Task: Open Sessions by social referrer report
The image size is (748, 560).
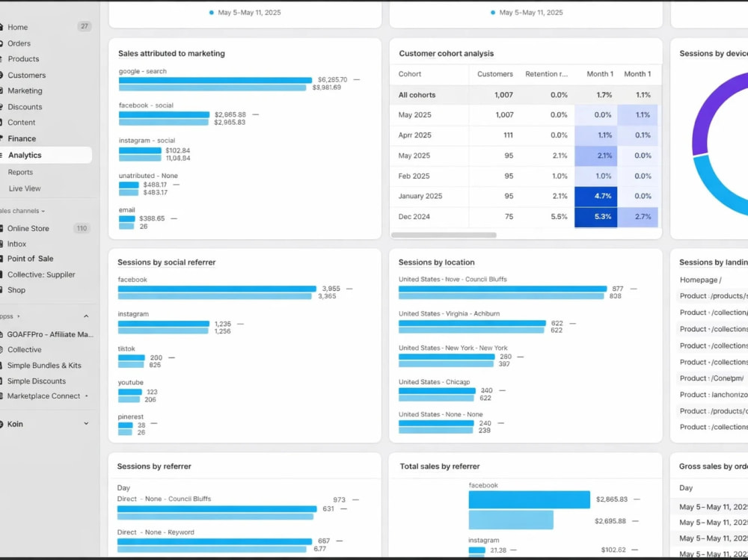Action: pyautogui.click(x=167, y=262)
